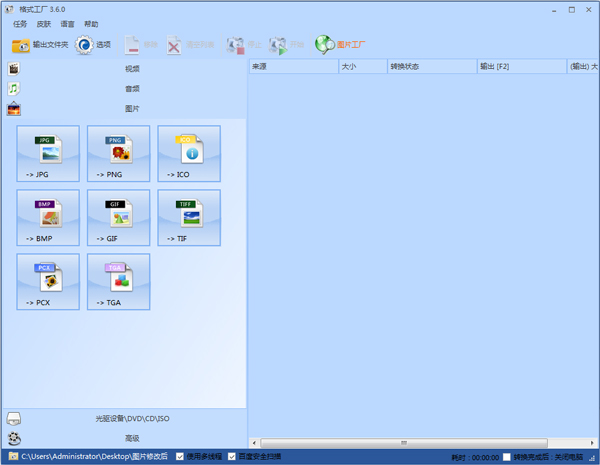
Task: Choose the -> ICO converter icon
Action: pyautogui.click(x=188, y=153)
